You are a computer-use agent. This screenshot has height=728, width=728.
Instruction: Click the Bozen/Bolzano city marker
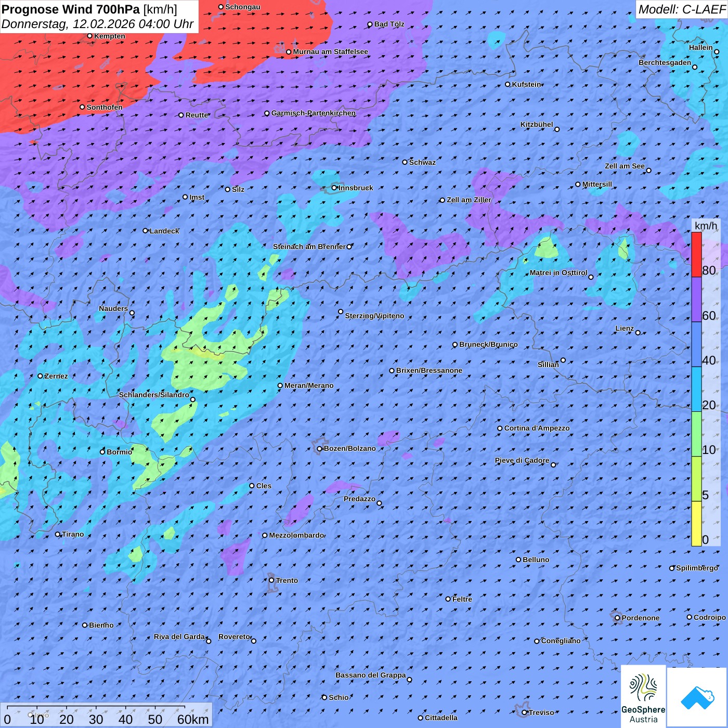[319, 448]
